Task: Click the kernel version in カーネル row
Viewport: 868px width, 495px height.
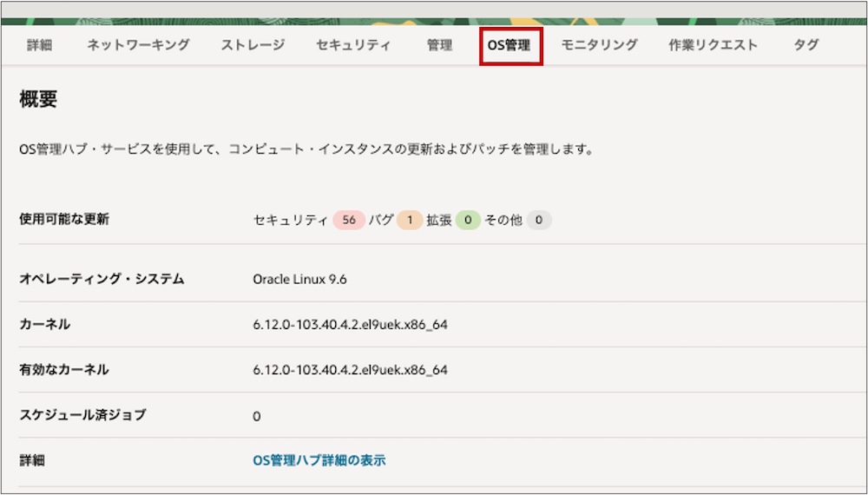Action: pyautogui.click(x=350, y=325)
